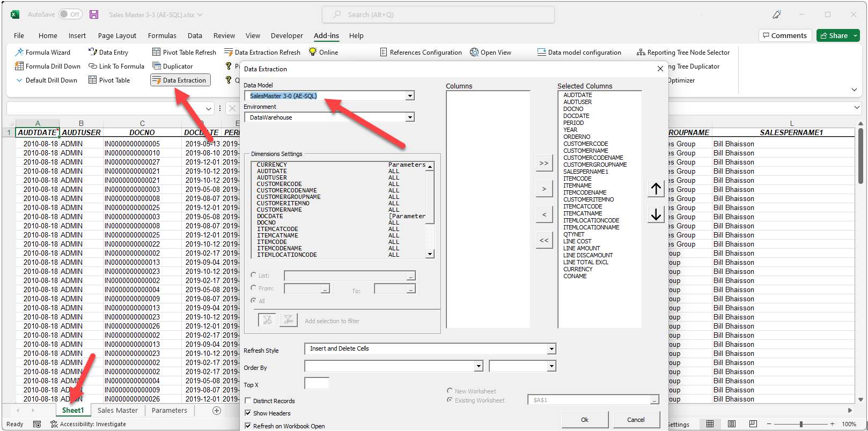This screenshot has width=868, height=431.
Task: Open the Formulas ribbon tab
Action: pos(162,36)
